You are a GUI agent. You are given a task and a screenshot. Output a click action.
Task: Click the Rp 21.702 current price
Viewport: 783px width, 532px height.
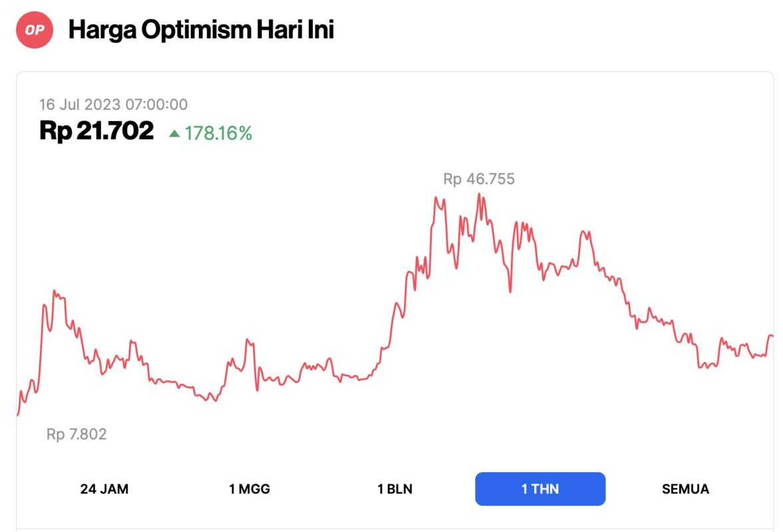pos(96,131)
